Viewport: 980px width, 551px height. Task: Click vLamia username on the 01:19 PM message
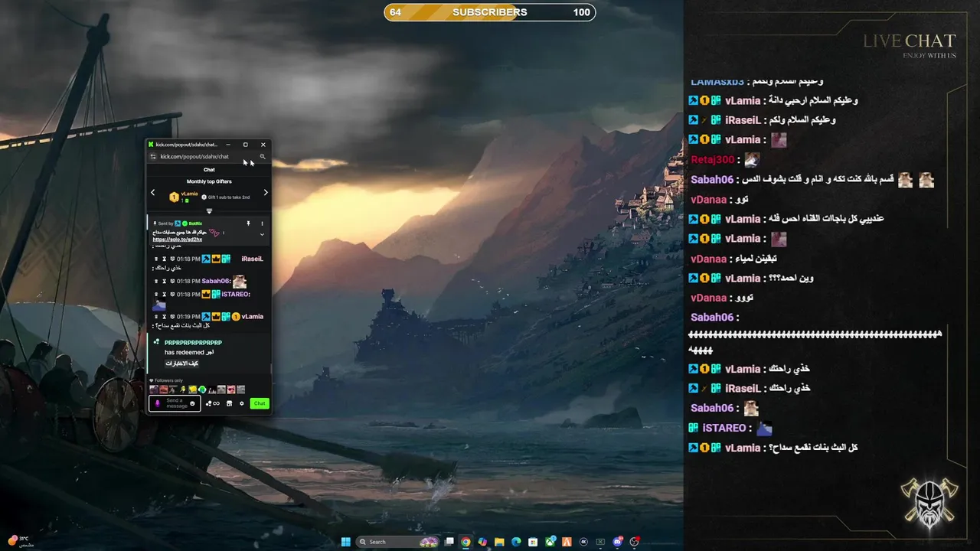tap(253, 316)
